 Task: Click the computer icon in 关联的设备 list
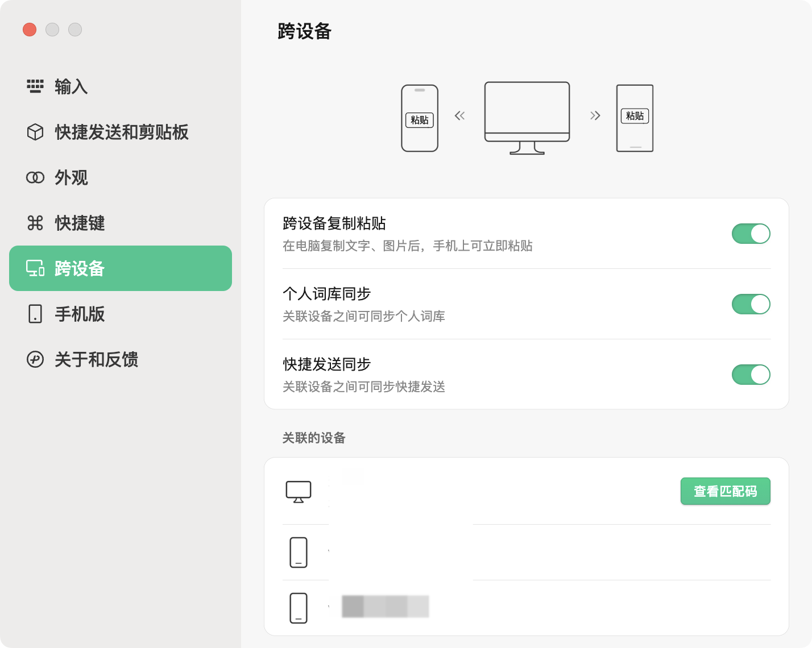299,492
